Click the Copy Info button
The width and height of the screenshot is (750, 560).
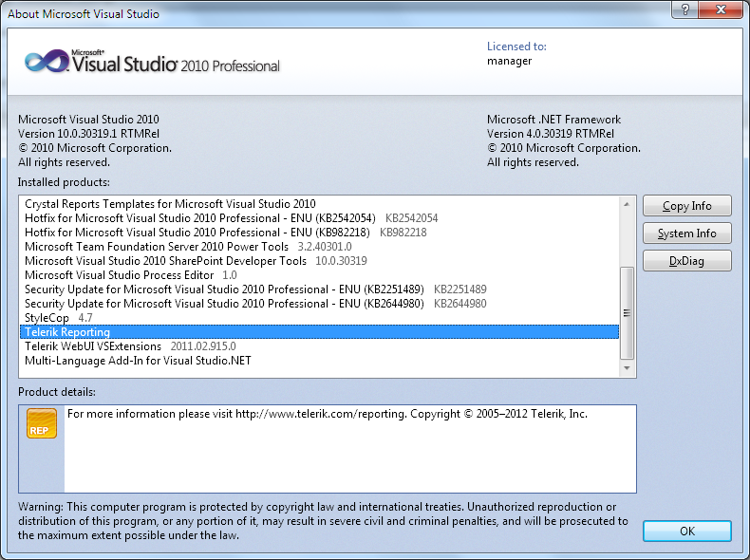[686, 206]
